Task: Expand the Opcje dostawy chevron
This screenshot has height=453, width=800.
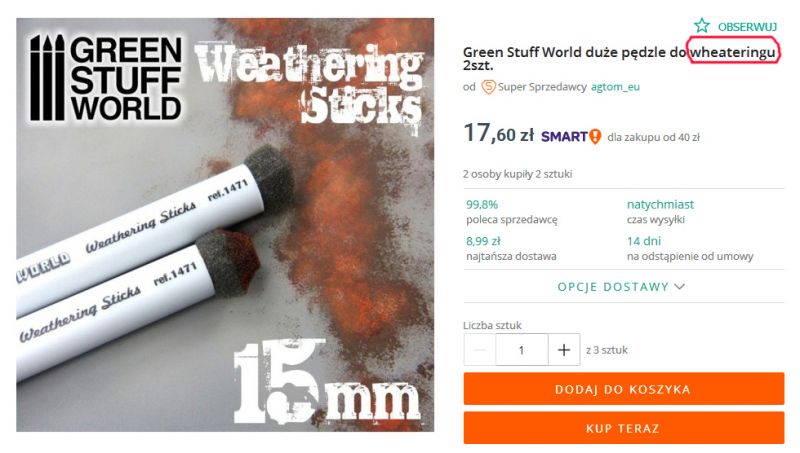Action: 679,287
